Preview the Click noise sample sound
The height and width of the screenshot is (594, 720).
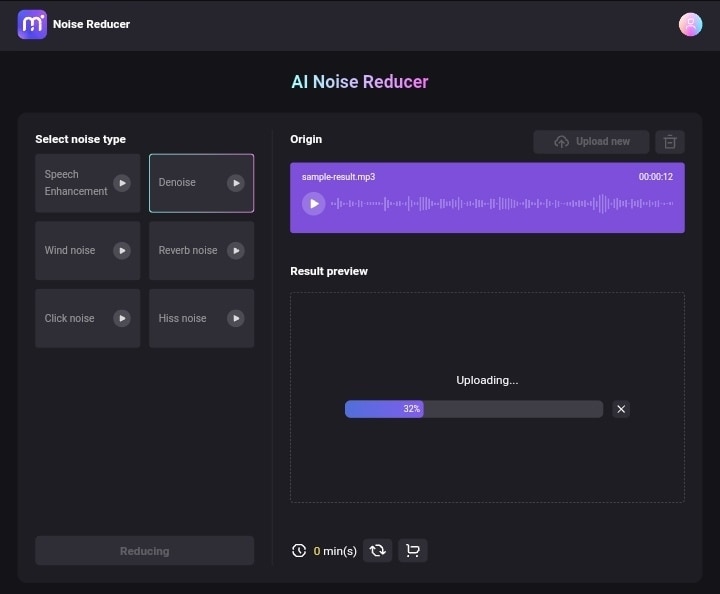[122, 318]
